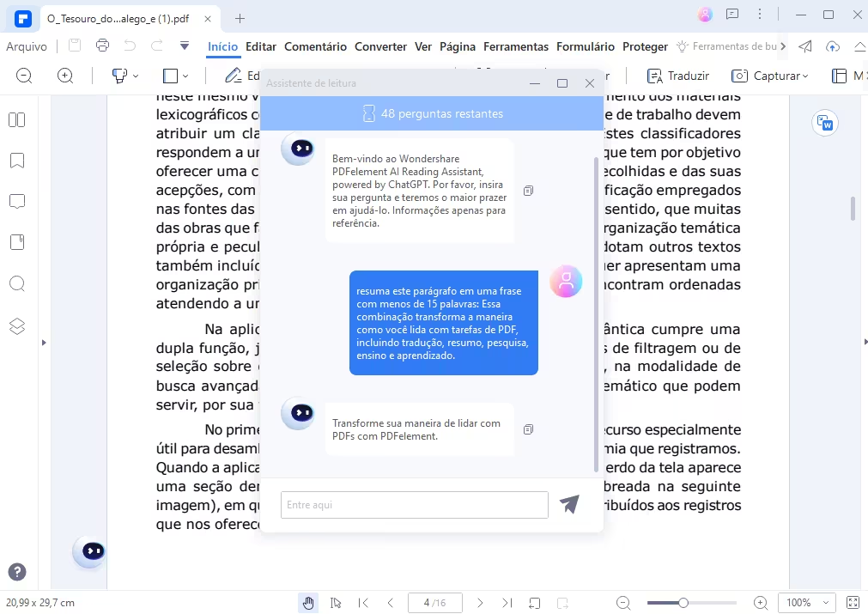The height and width of the screenshot is (614, 868).
Task: Select the rectangle shape tool
Action: pos(170,76)
